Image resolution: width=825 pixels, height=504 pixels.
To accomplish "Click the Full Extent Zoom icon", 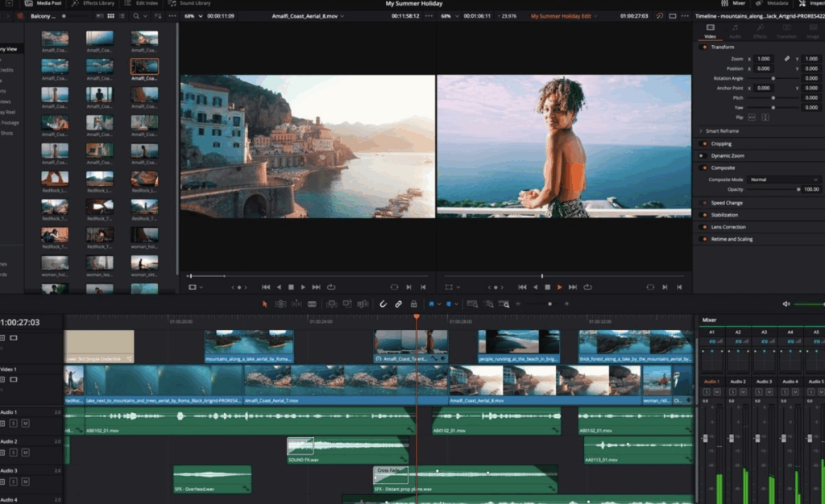I will coord(472,304).
